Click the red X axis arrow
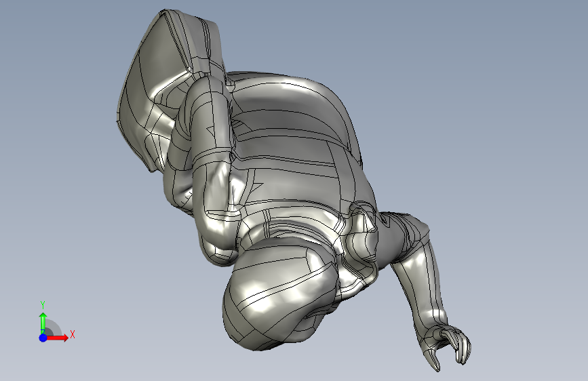This screenshot has width=588, height=381. click(x=57, y=338)
